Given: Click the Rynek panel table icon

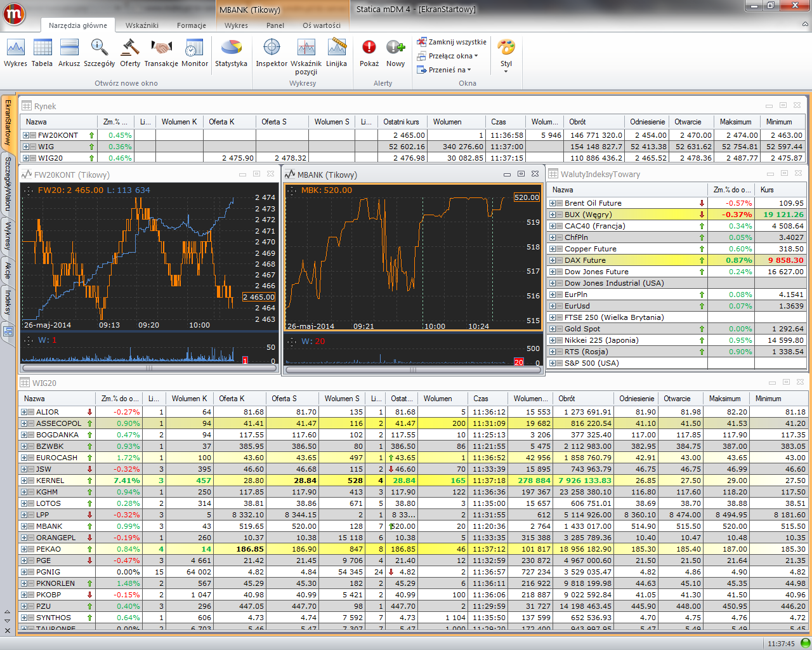Looking at the screenshot, I should tap(26, 106).
